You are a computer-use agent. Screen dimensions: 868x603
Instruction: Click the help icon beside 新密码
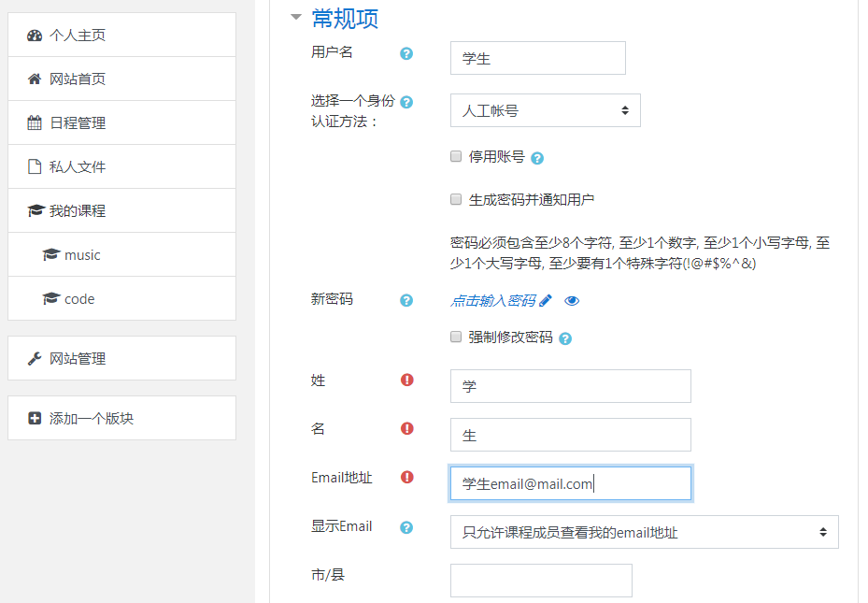tap(406, 300)
